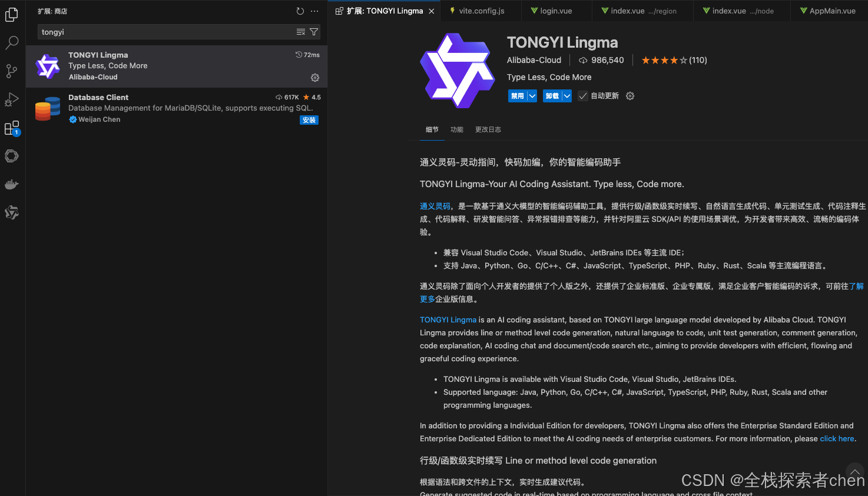Image resolution: width=868 pixels, height=496 pixels.
Task: Open the settings gear next to 自动更新
Action: (x=630, y=96)
